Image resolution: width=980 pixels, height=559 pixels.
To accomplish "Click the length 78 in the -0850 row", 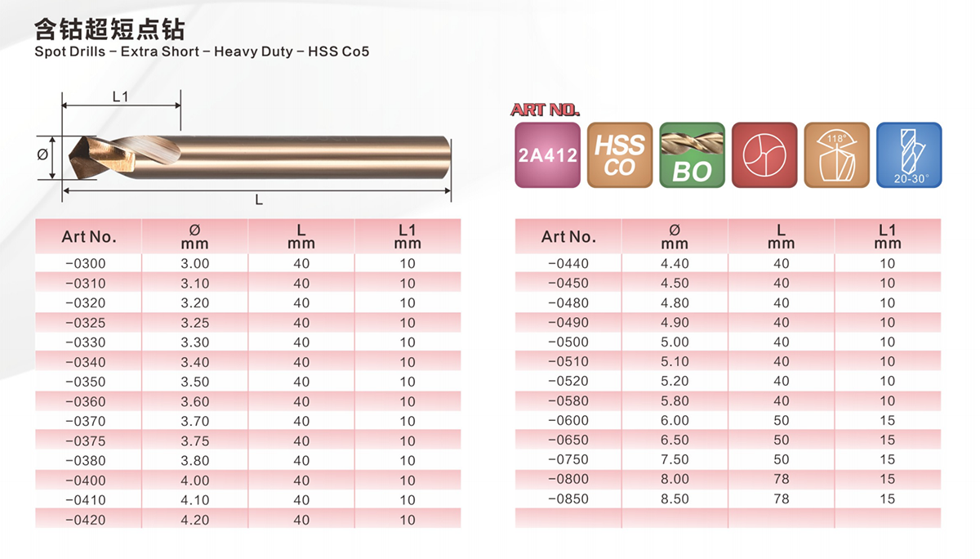I will pyautogui.click(x=782, y=499).
